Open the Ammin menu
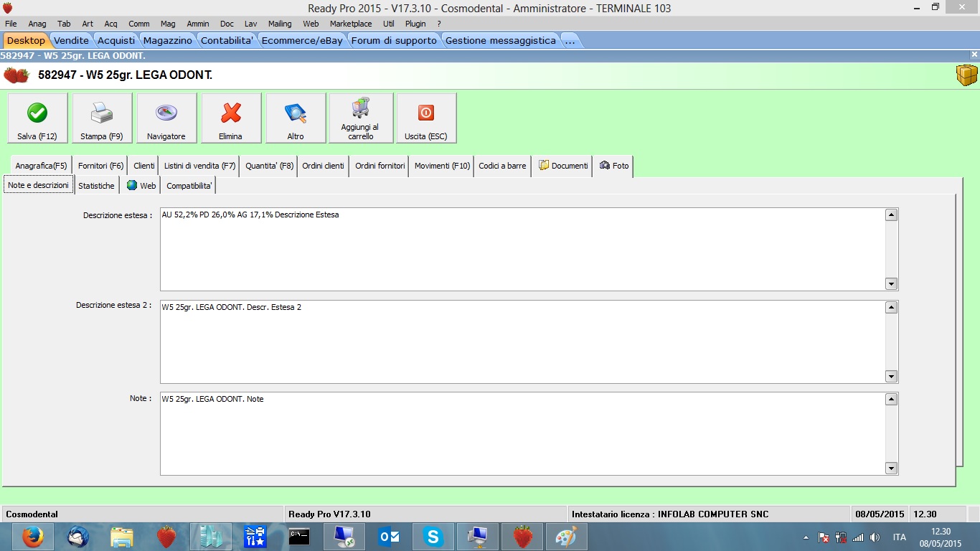 click(198, 24)
